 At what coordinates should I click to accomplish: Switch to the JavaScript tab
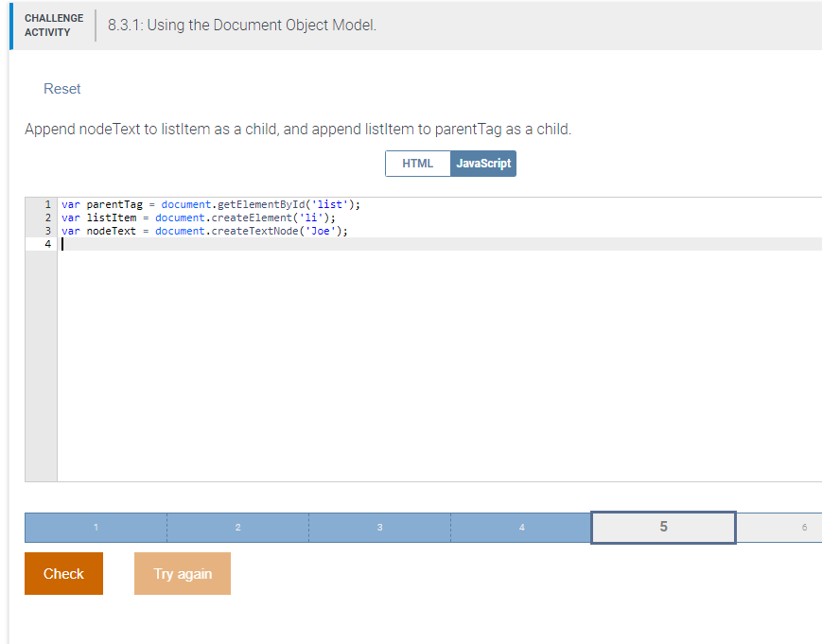[483, 163]
